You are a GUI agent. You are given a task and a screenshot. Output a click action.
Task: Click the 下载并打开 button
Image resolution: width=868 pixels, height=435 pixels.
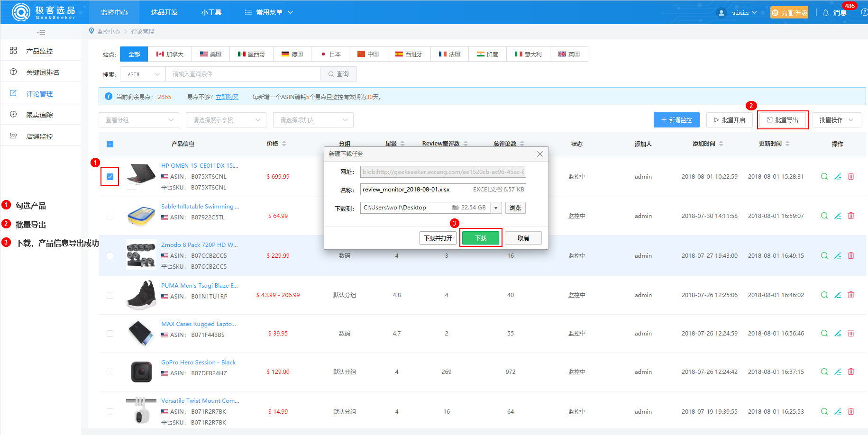(438, 238)
